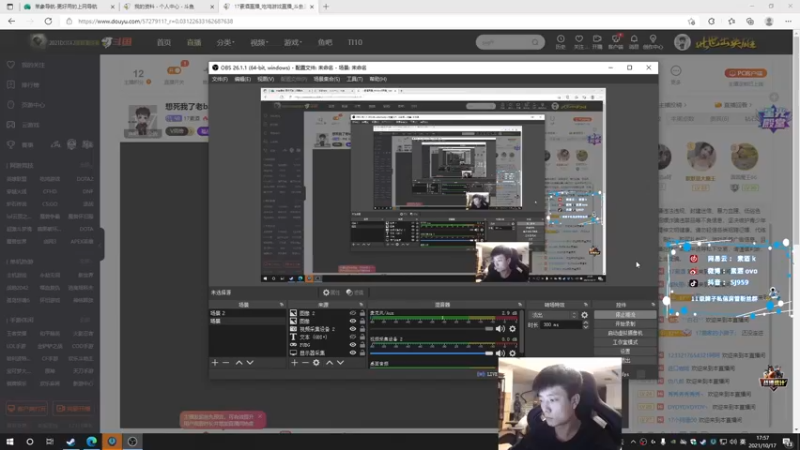The image size is (800, 450).
Task: Select 场景 in OBS scenes list
Action: pyautogui.click(x=247, y=321)
